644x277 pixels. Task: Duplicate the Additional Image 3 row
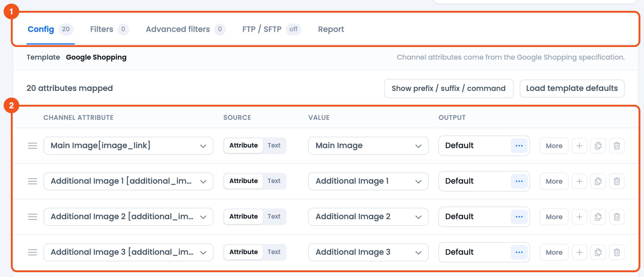pos(598,252)
